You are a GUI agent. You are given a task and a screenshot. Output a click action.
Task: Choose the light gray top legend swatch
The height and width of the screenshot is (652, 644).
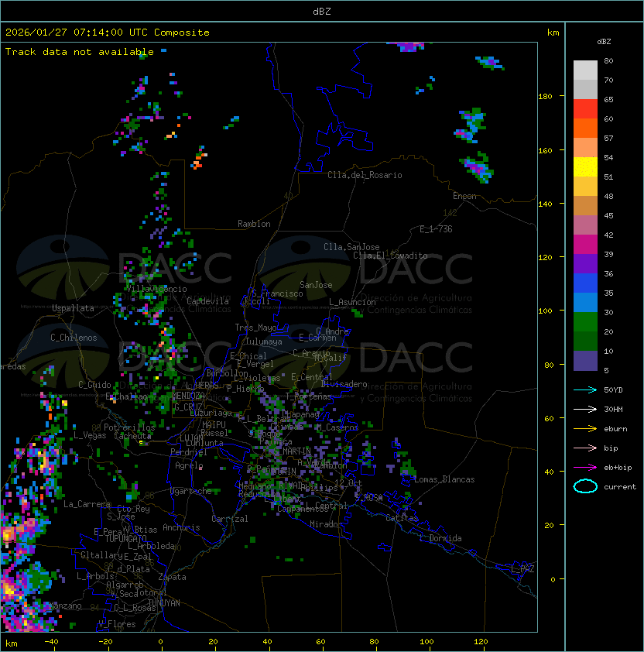[585, 70]
